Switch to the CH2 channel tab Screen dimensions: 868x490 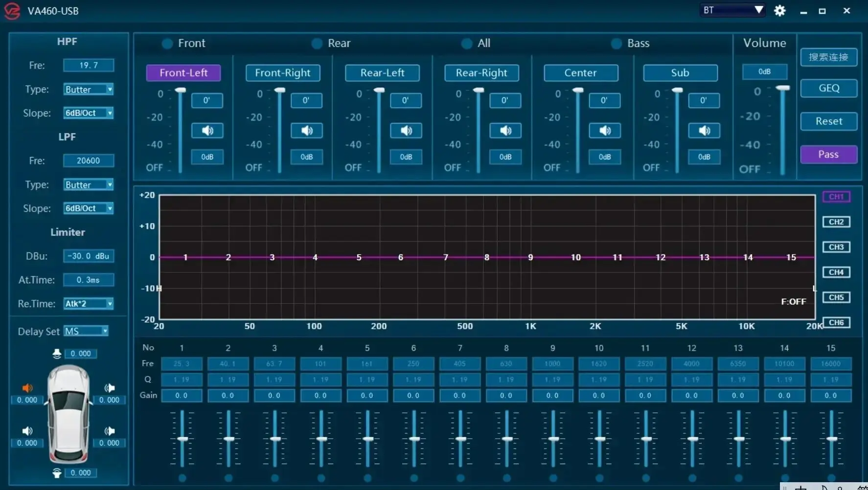pyautogui.click(x=836, y=222)
